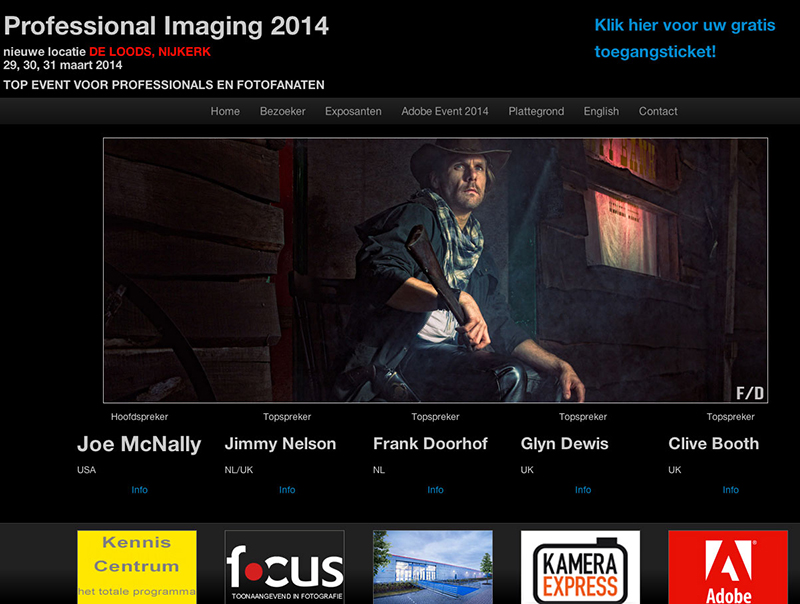
Task: Open Info link for Joe McNally
Action: [x=139, y=490]
